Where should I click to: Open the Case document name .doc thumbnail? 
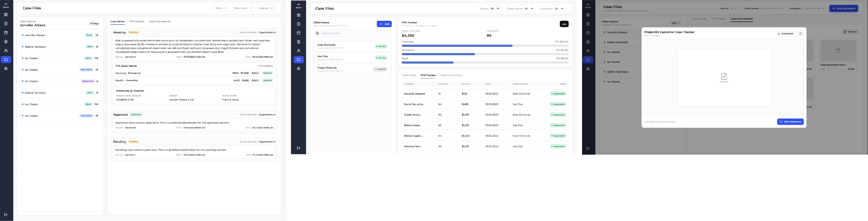(x=838, y=51)
